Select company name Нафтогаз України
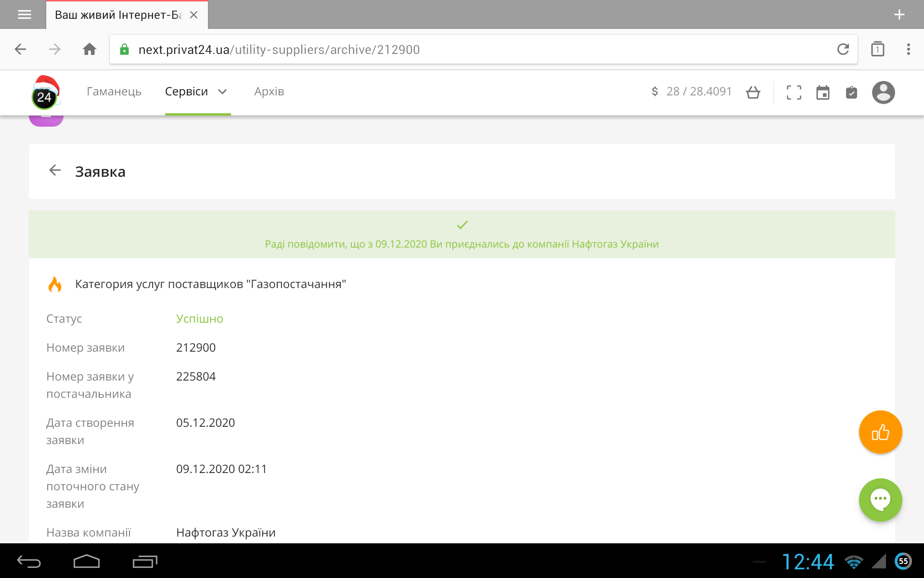 (x=226, y=533)
